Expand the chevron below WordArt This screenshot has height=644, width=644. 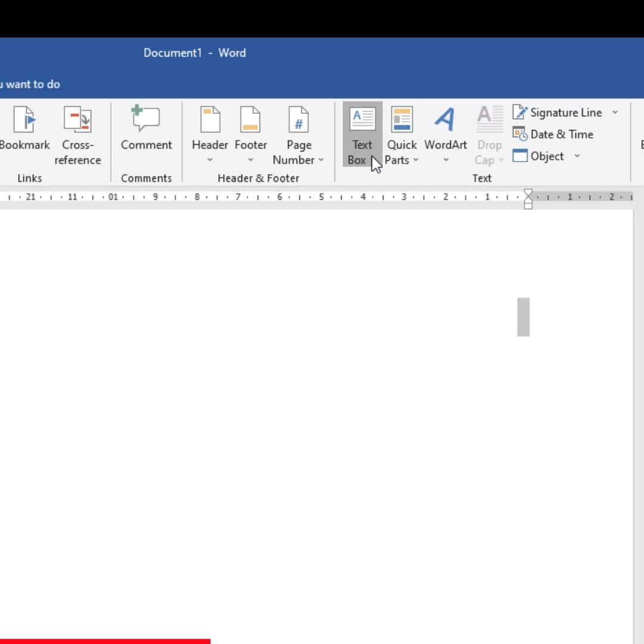pos(445,160)
